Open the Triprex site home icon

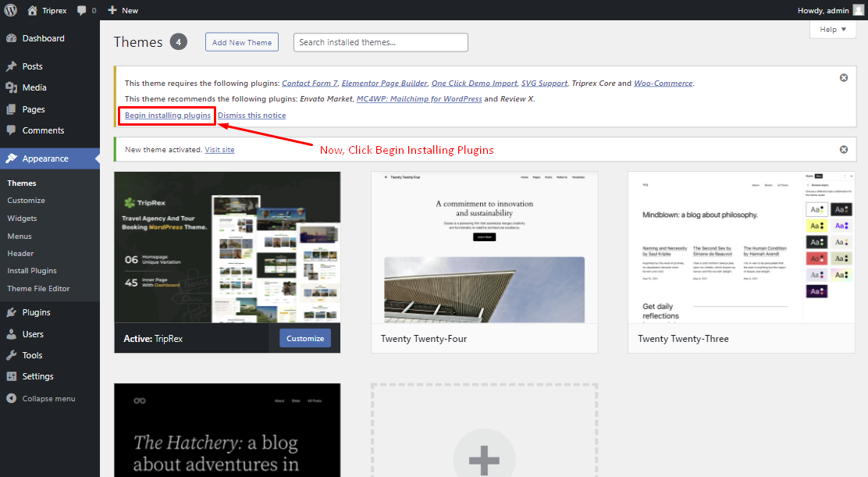click(32, 10)
